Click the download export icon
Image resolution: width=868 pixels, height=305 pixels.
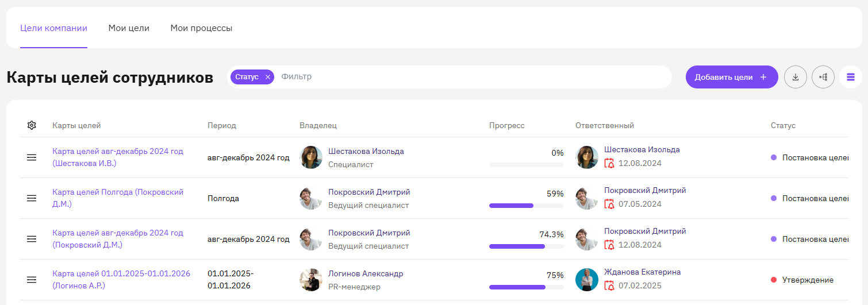[x=796, y=77]
